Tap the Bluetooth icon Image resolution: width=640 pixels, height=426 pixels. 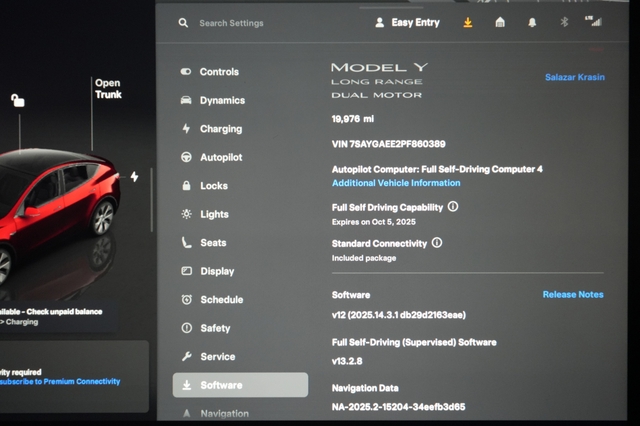pos(564,22)
